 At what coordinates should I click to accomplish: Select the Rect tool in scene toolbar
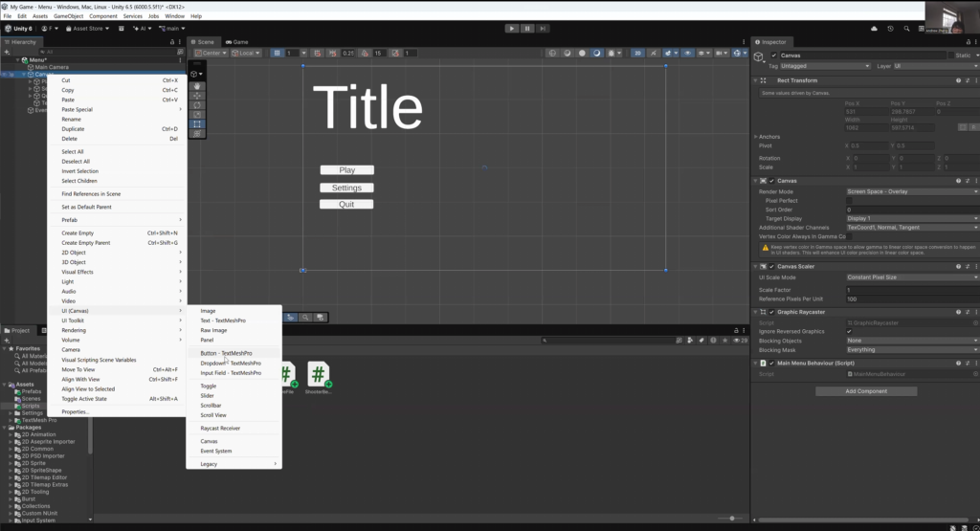(x=197, y=124)
